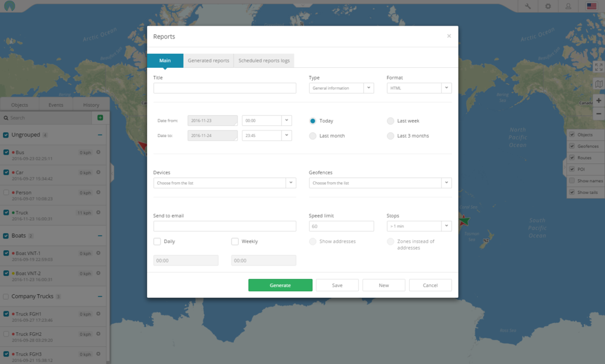Click the Date from field 2016-11-23
This screenshot has height=364, width=605.
pyautogui.click(x=212, y=121)
